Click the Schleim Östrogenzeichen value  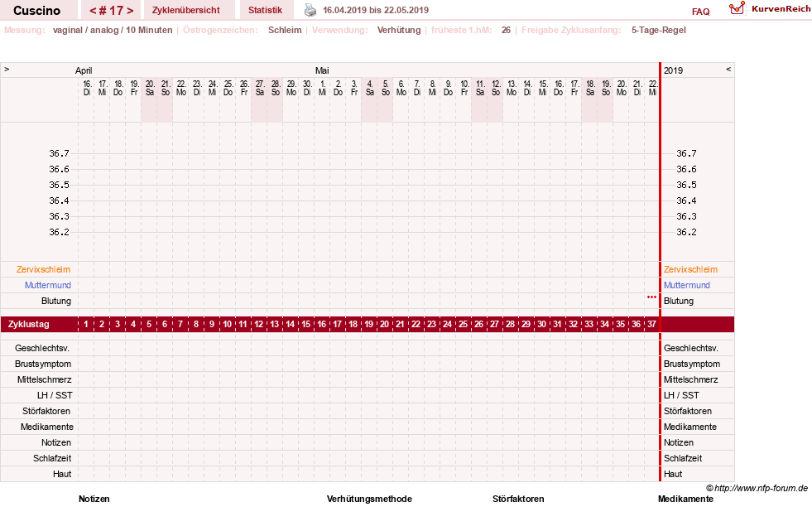(x=285, y=30)
